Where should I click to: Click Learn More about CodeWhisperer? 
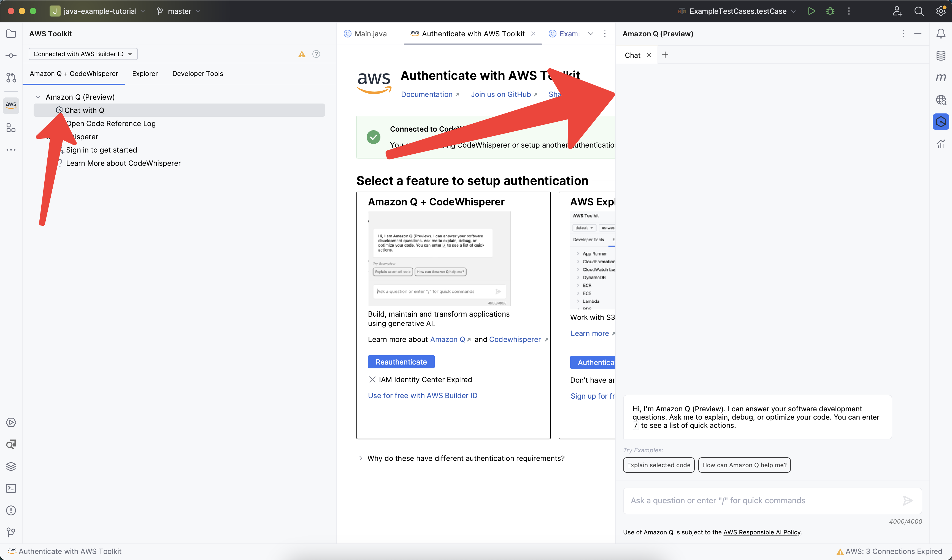(x=123, y=163)
